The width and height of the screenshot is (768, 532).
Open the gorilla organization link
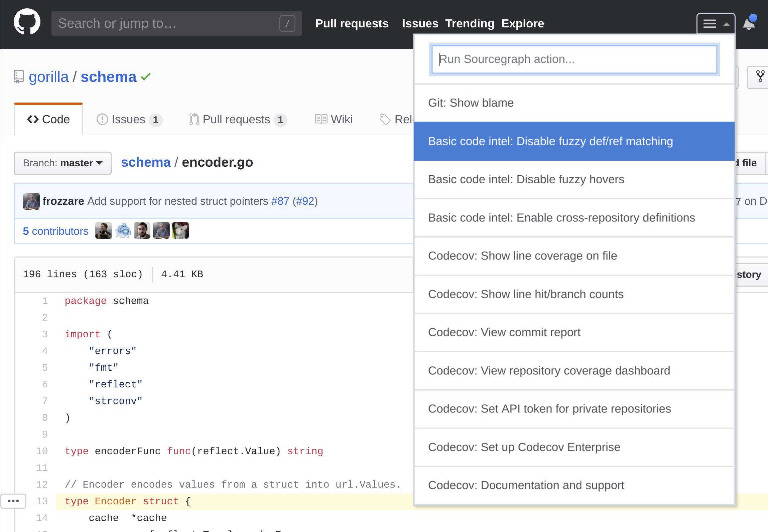tap(49, 76)
